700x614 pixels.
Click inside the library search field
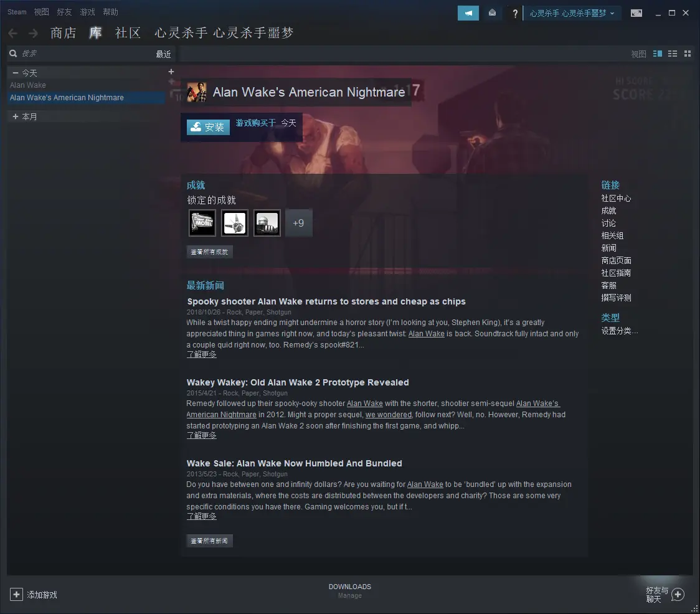(x=85, y=54)
